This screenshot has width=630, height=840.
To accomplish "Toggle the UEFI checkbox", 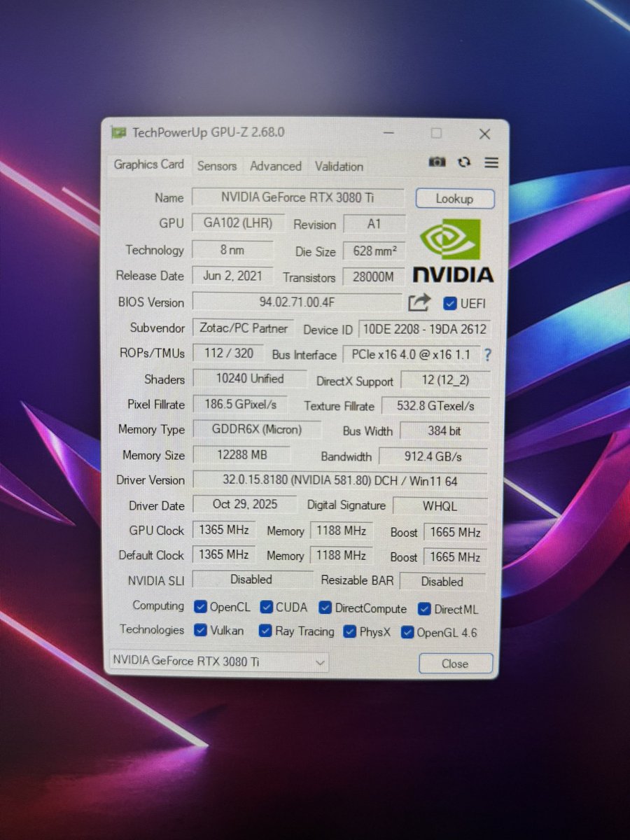I will pyautogui.click(x=450, y=303).
